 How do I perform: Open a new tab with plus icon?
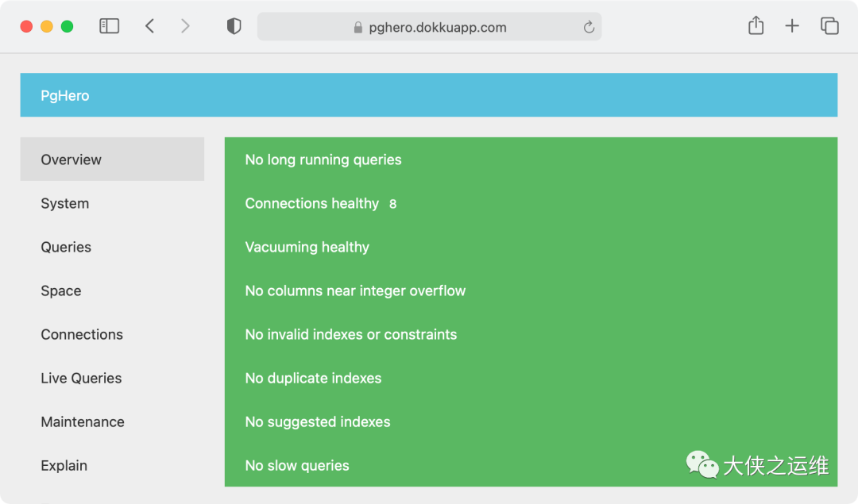(x=792, y=25)
